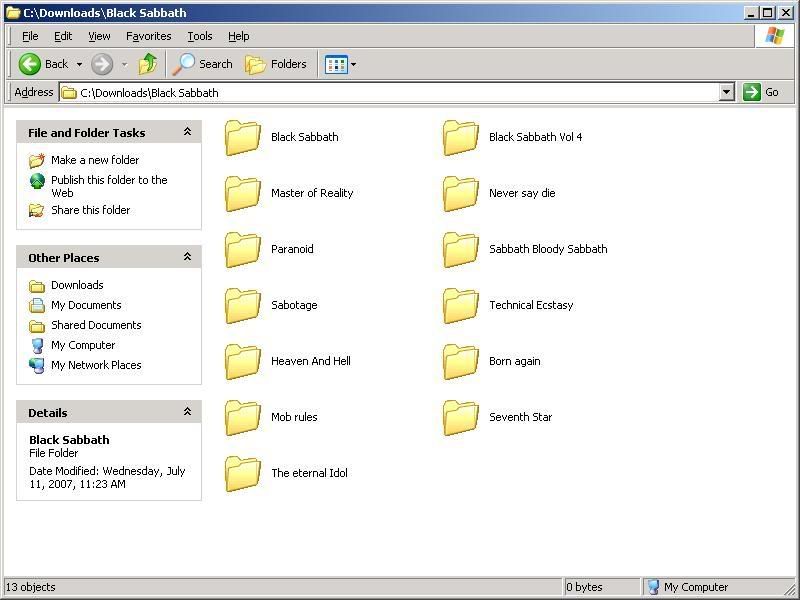The width and height of the screenshot is (800, 600).
Task: Open Search with the magnifier icon
Action: 183,64
